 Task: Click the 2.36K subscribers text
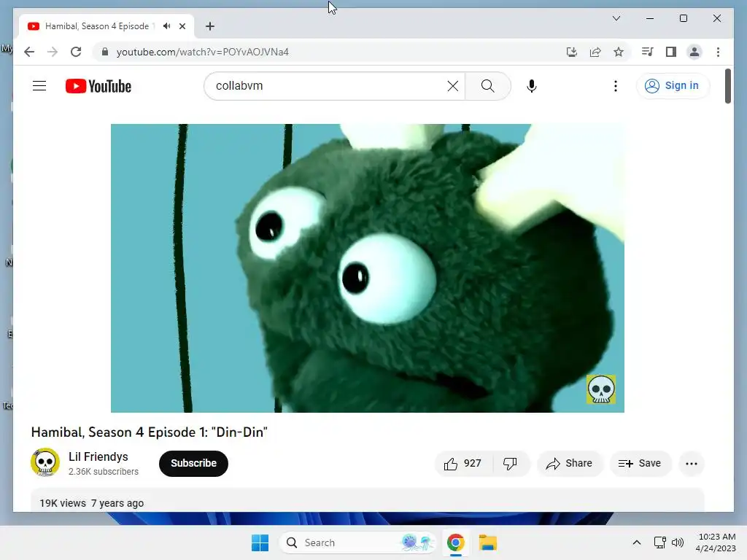(104, 472)
